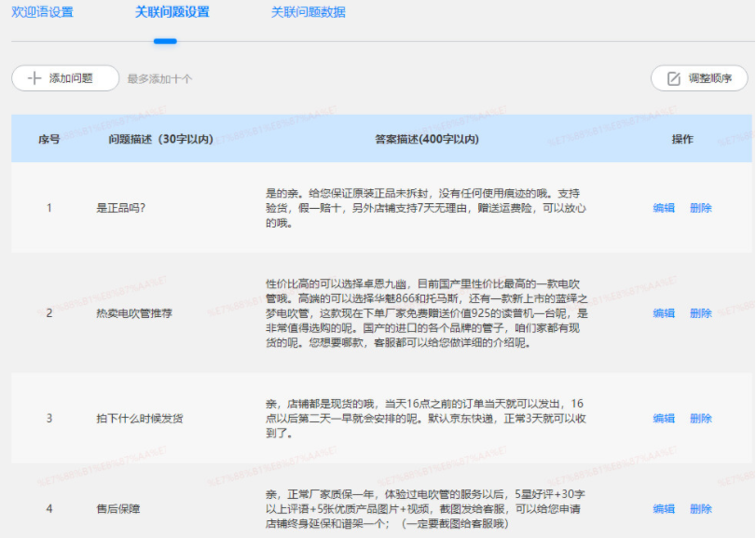
Task: Delete the question 是正品吗
Action: click(x=699, y=208)
